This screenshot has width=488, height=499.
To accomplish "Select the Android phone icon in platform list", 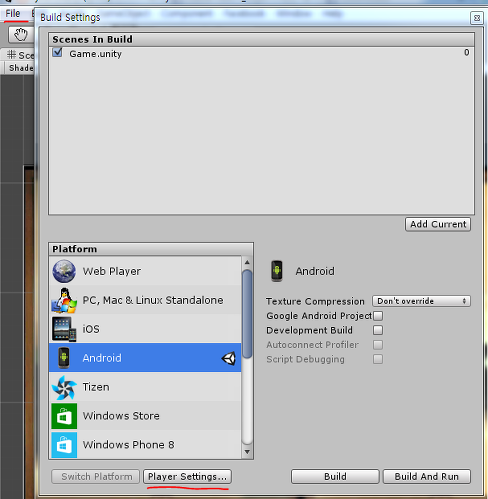I will (64, 358).
